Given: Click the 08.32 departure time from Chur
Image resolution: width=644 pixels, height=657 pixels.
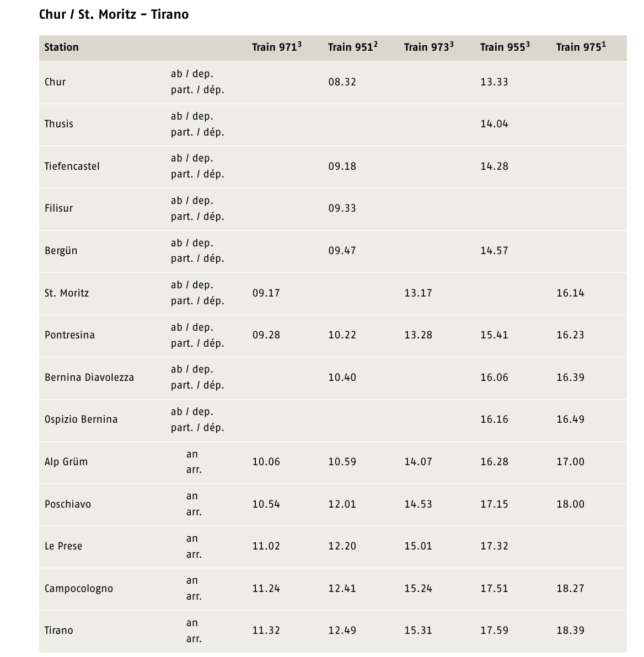Looking at the screenshot, I should pos(342,82).
